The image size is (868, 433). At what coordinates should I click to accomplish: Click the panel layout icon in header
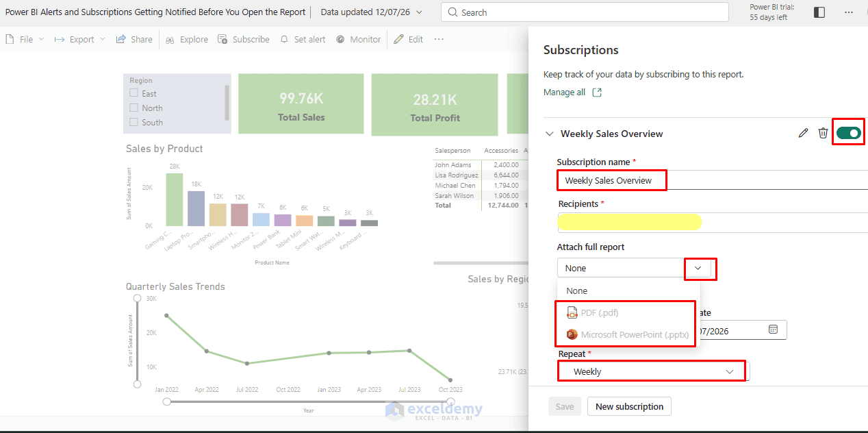click(x=819, y=12)
